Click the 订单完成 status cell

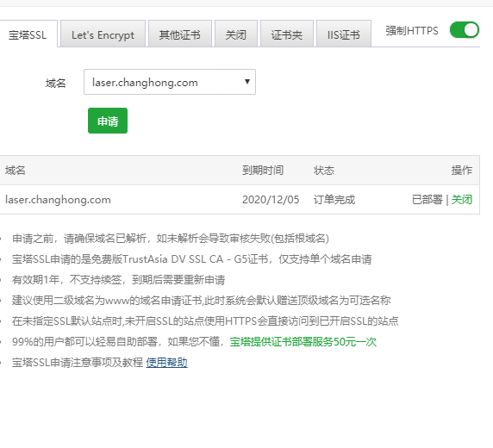(x=334, y=199)
